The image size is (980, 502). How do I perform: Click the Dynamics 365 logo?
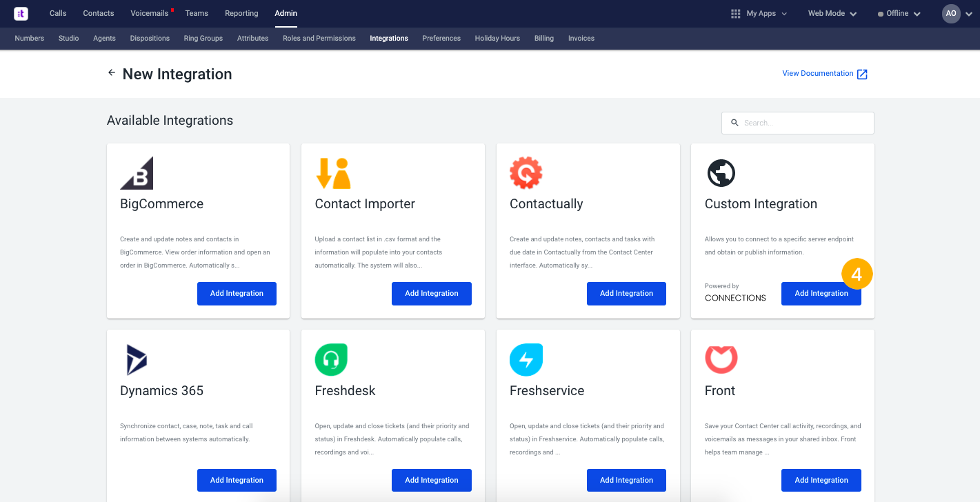pos(137,360)
